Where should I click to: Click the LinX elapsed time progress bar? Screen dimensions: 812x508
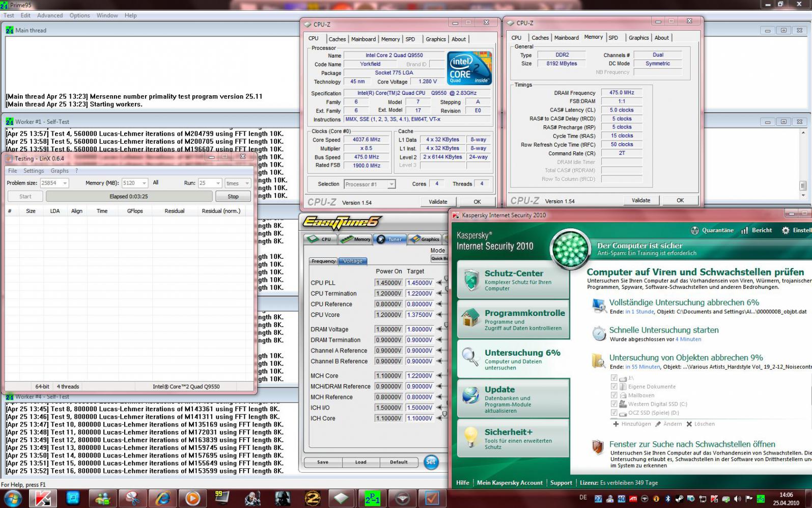tap(129, 196)
